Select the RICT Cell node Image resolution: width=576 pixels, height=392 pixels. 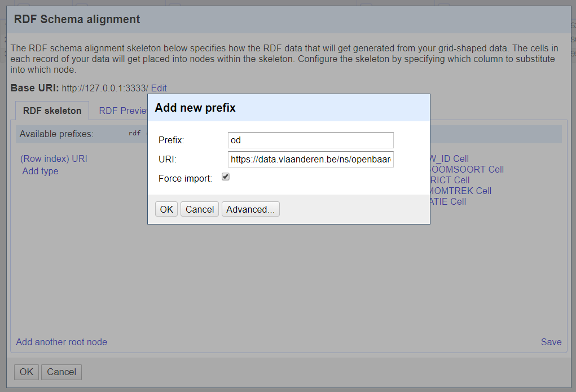pos(450,180)
